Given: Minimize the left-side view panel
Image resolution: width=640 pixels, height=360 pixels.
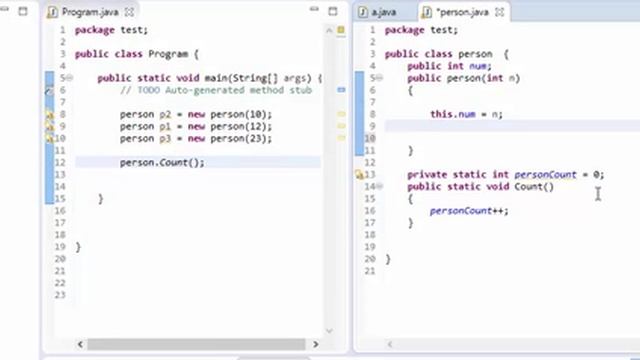Looking at the screenshot, I should point(4,9).
